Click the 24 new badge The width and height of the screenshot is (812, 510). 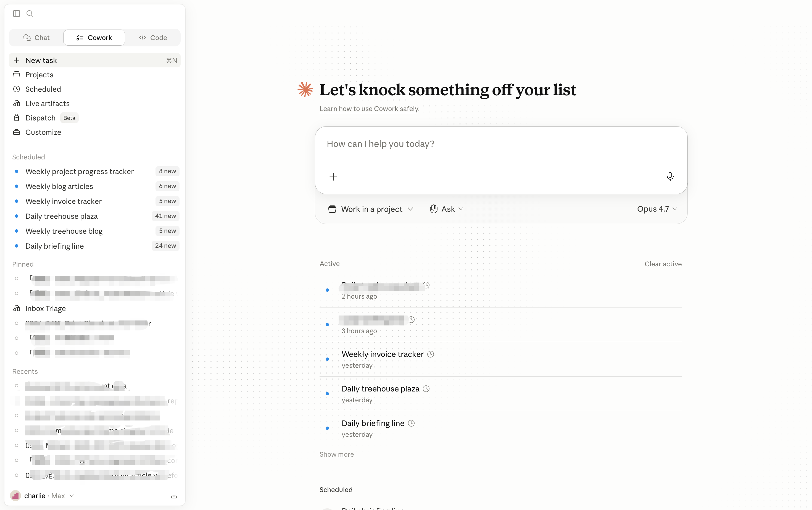[165, 246]
